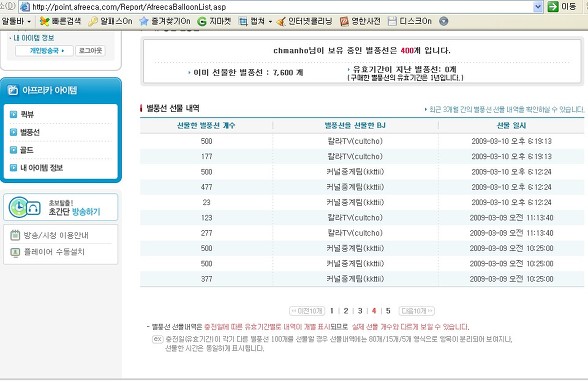Screen dimensions: 588x382
Task: Click the 즐겨찾기On star icon
Action: [x=144, y=21]
